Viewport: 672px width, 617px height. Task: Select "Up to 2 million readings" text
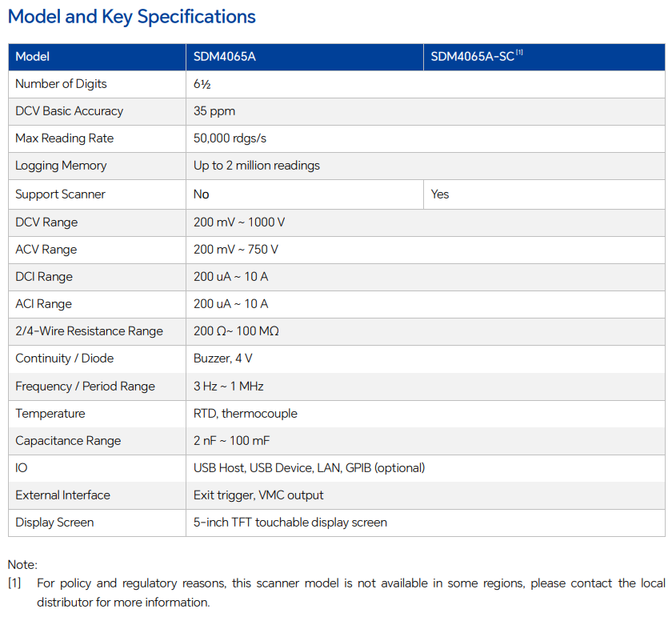tap(256, 166)
